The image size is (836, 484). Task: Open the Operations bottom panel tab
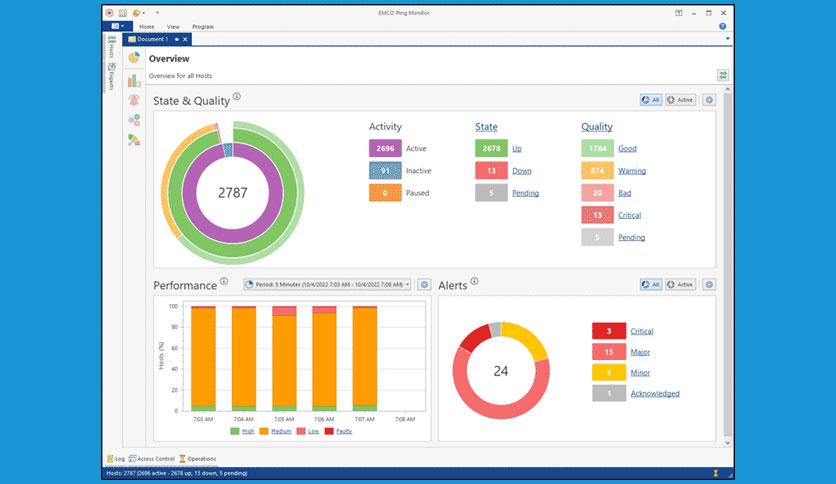[197, 458]
